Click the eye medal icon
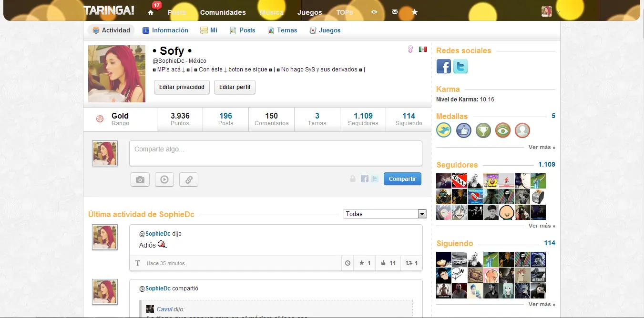The image size is (644, 318). tap(503, 130)
